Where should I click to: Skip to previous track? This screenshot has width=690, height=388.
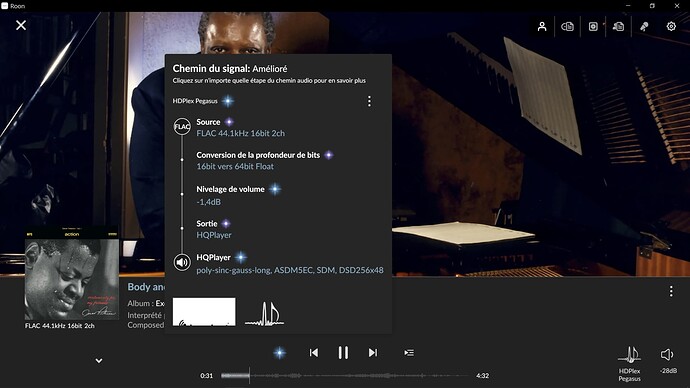tap(314, 353)
